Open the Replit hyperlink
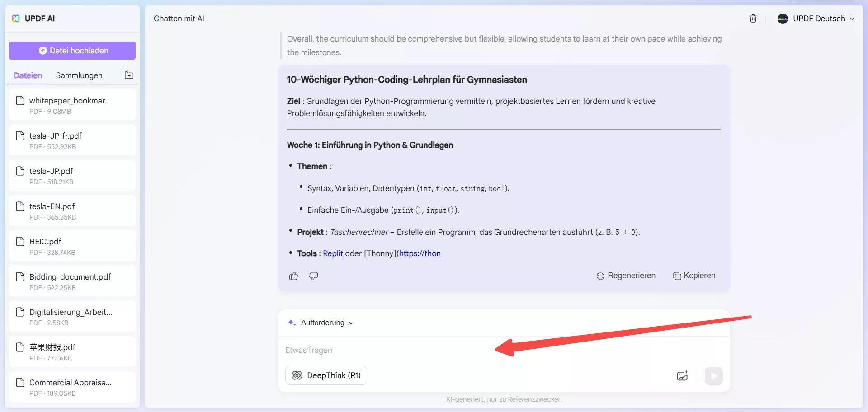Image resolution: width=868 pixels, height=412 pixels. [333, 253]
